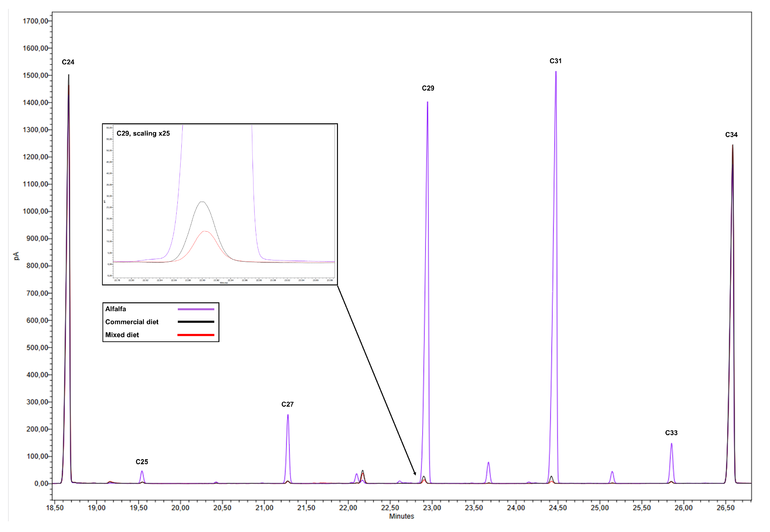
Task: Click the 1000,00 y-axis tick label
Action: 35,211
